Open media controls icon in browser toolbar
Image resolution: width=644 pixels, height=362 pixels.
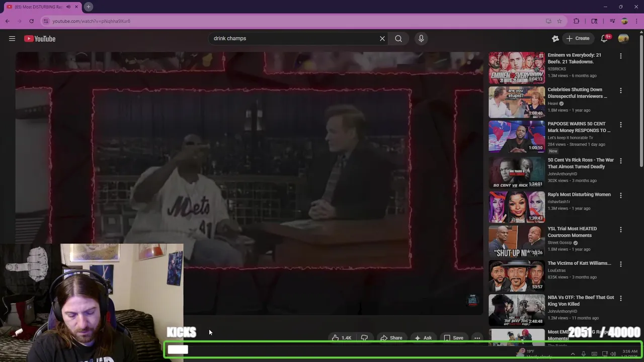point(612,21)
